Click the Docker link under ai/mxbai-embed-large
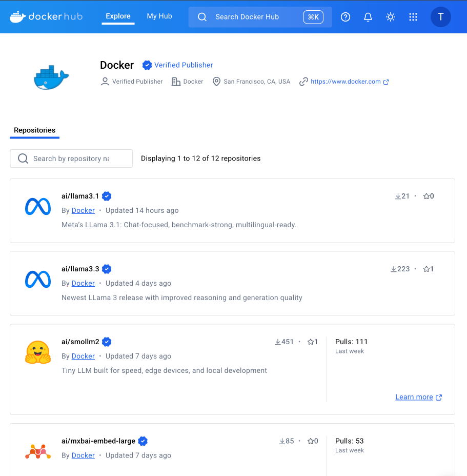 [83, 455]
